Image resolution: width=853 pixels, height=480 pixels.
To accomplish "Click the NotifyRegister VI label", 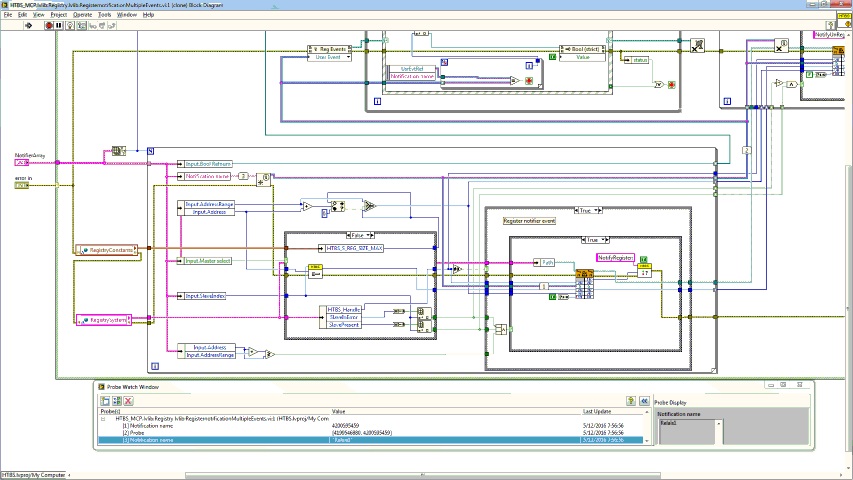I will coord(616,257).
